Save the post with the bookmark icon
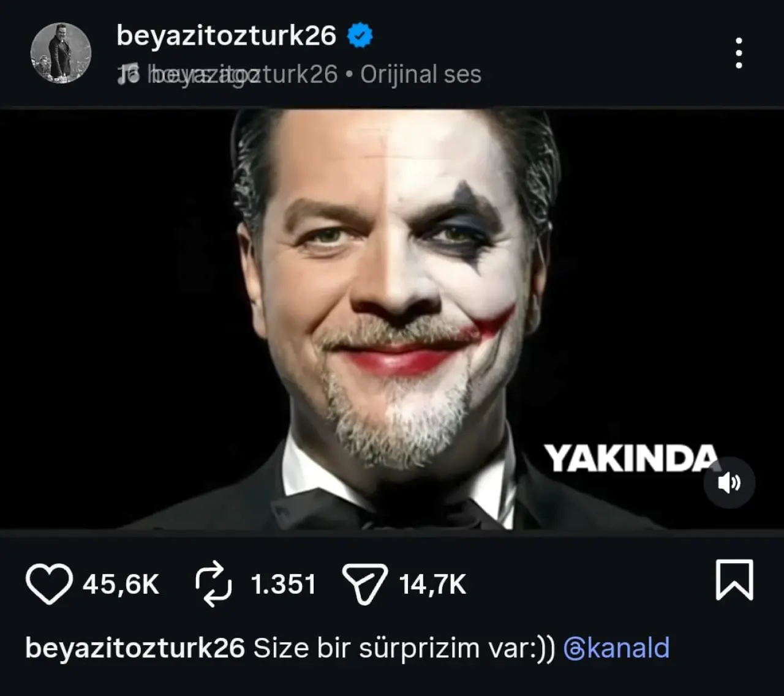 (x=734, y=579)
